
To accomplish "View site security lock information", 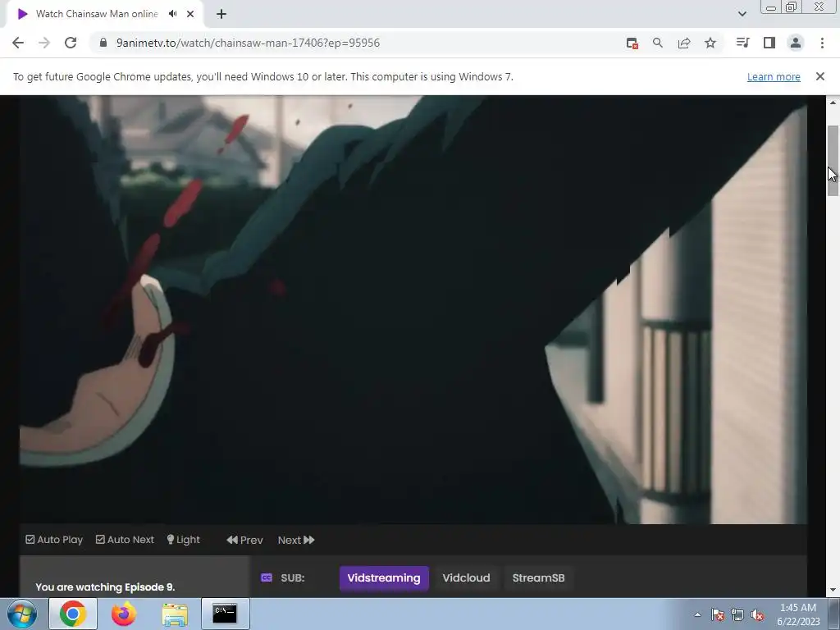I will point(103,43).
